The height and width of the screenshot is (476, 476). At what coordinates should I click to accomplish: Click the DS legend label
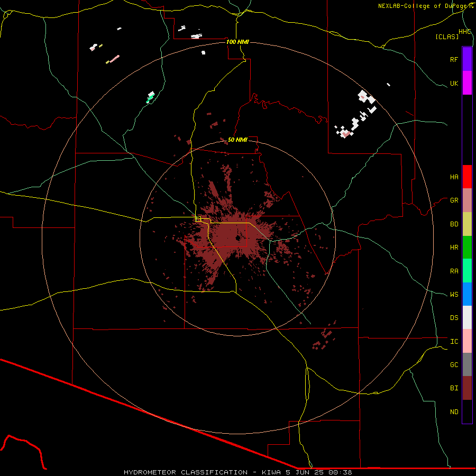click(x=454, y=318)
